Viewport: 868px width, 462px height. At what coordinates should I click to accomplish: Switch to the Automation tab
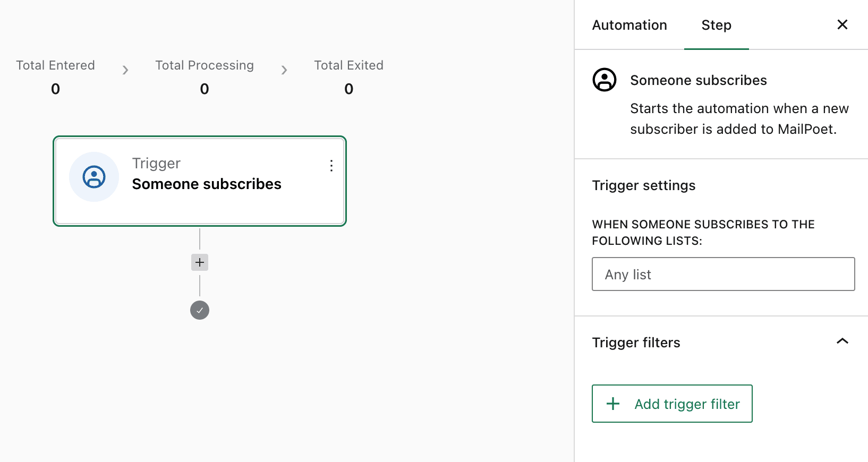pyautogui.click(x=629, y=25)
